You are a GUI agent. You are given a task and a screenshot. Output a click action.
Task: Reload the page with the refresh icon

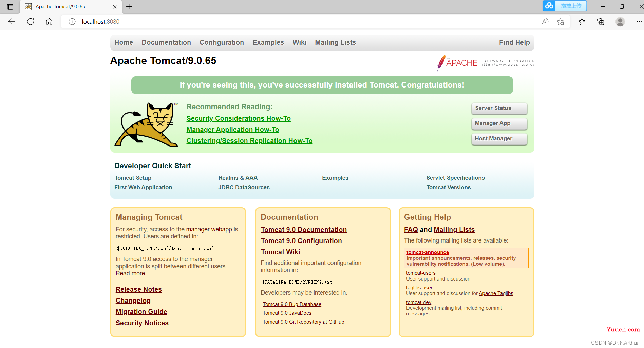(31, 22)
